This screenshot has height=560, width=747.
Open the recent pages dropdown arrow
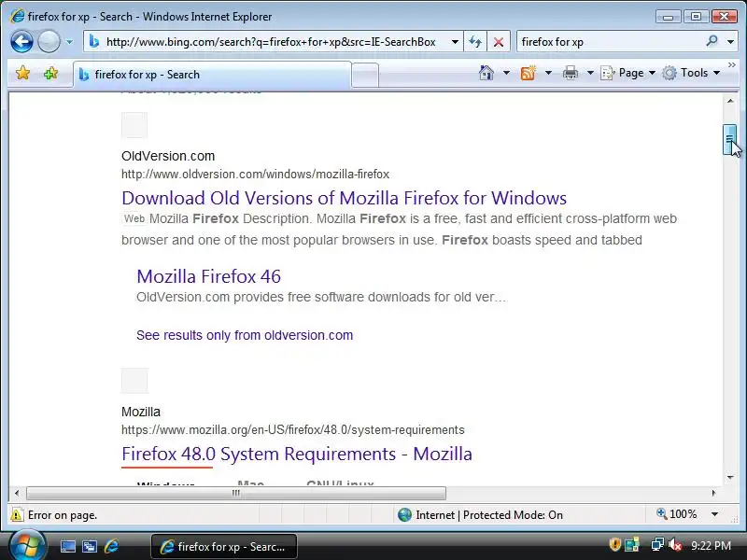click(69, 42)
